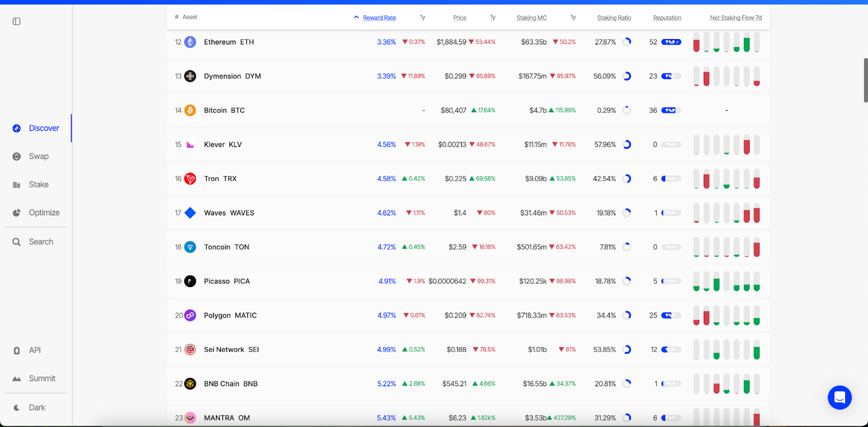
Task: Click the Ethereum logo icon
Action: coord(190,42)
